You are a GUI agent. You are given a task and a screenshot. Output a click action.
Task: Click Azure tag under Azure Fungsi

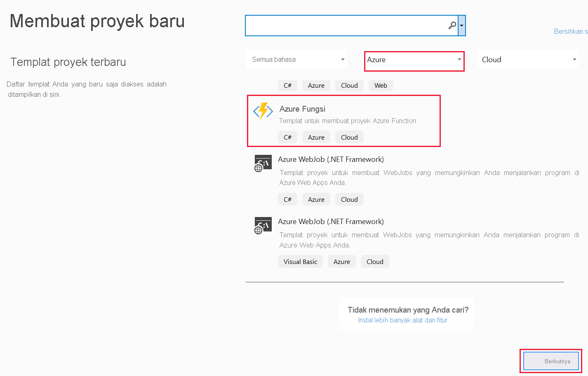tap(316, 137)
